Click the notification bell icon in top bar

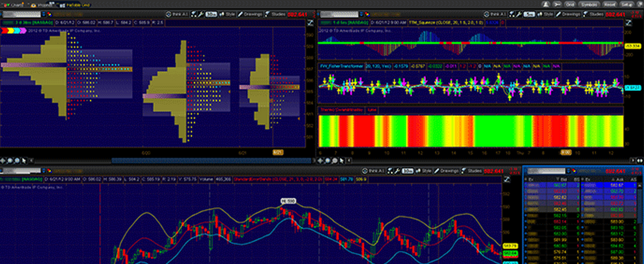click(546, 4)
